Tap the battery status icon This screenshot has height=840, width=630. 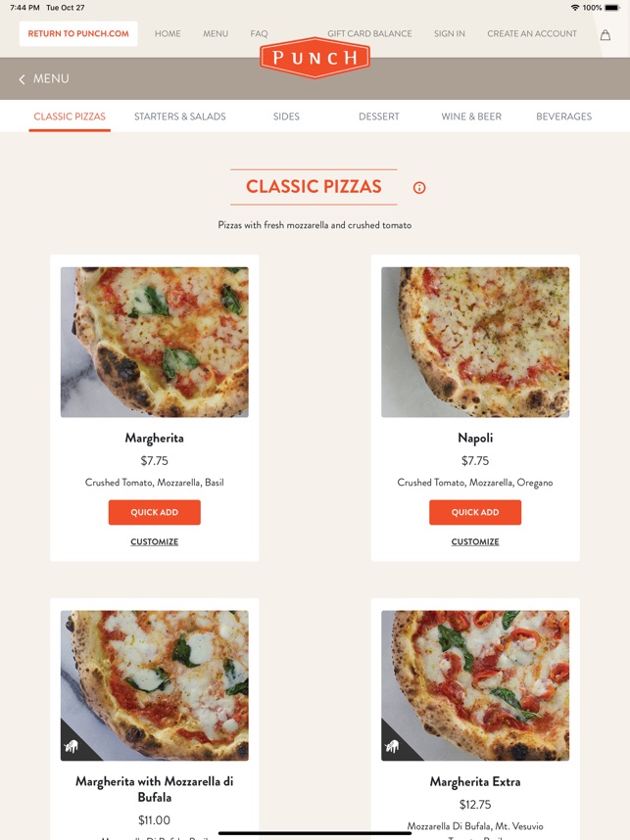[x=612, y=8]
